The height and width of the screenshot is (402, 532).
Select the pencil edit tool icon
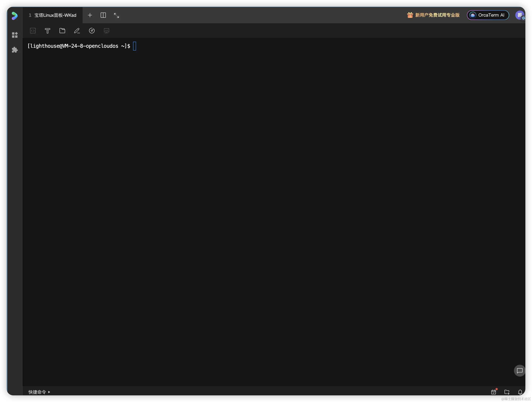pos(77,31)
